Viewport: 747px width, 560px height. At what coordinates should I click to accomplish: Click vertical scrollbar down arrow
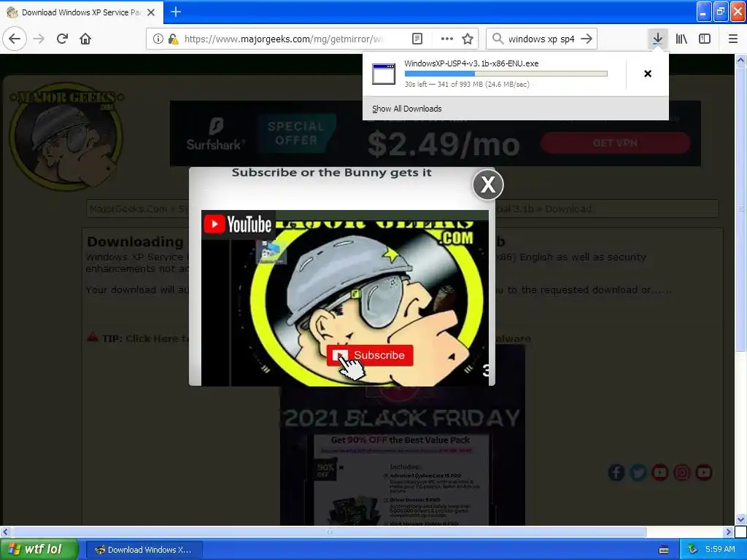740,519
